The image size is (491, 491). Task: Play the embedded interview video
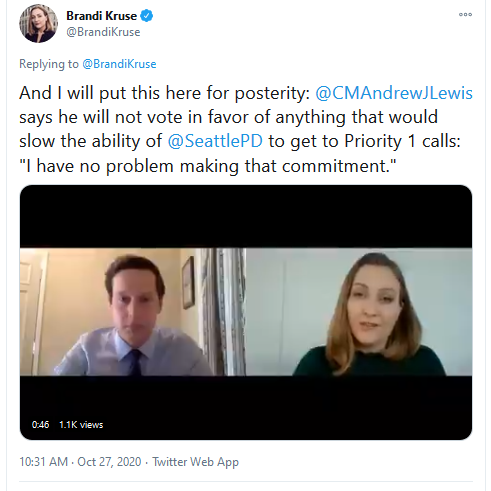(246, 312)
